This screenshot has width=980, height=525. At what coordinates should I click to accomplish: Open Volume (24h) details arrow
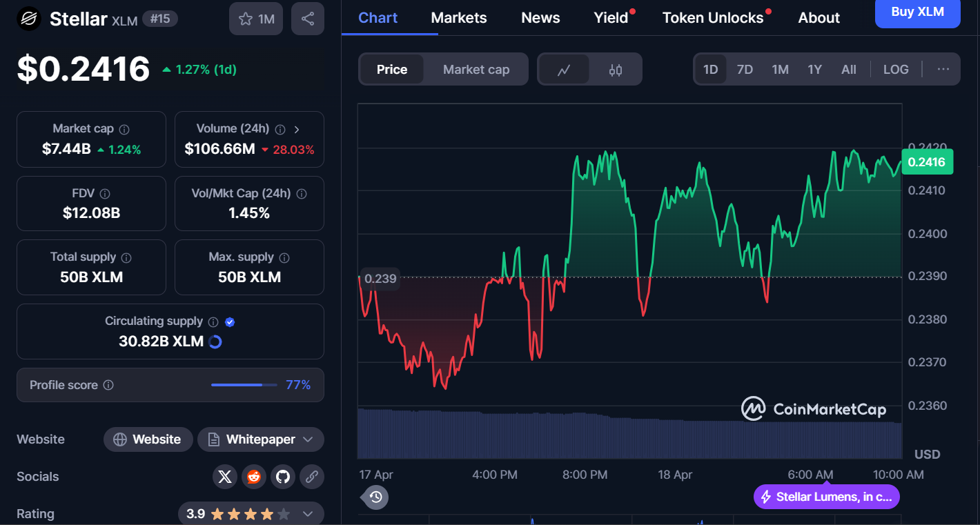point(297,129)
